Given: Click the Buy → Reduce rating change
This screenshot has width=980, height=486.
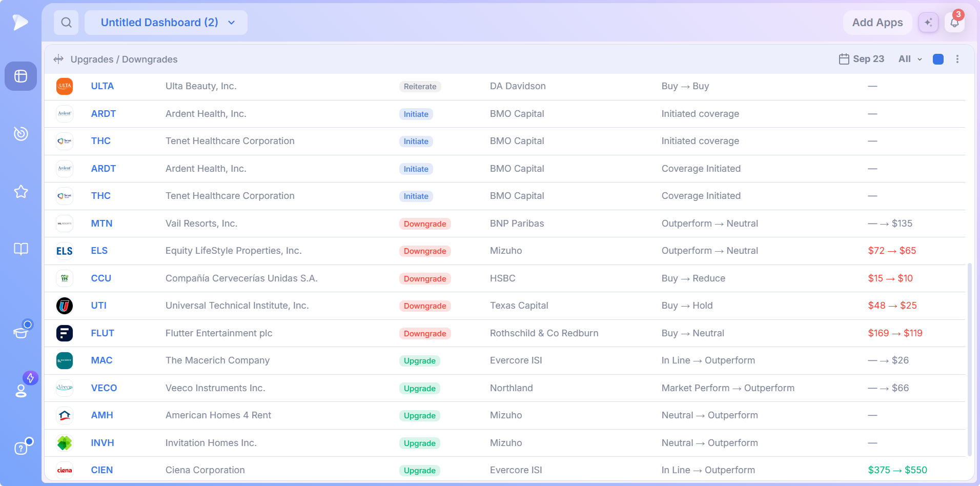Looking at the screenshot, I should coord(693,278).
